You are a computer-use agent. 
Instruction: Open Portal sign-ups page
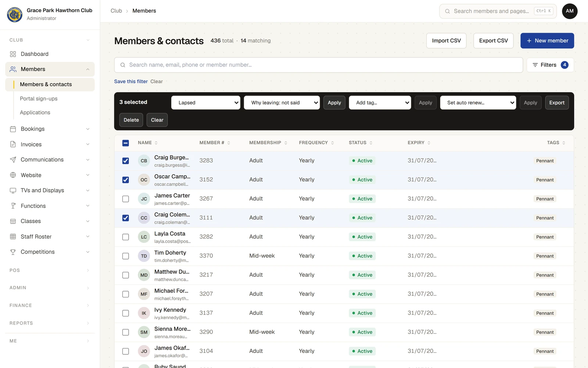39,99
